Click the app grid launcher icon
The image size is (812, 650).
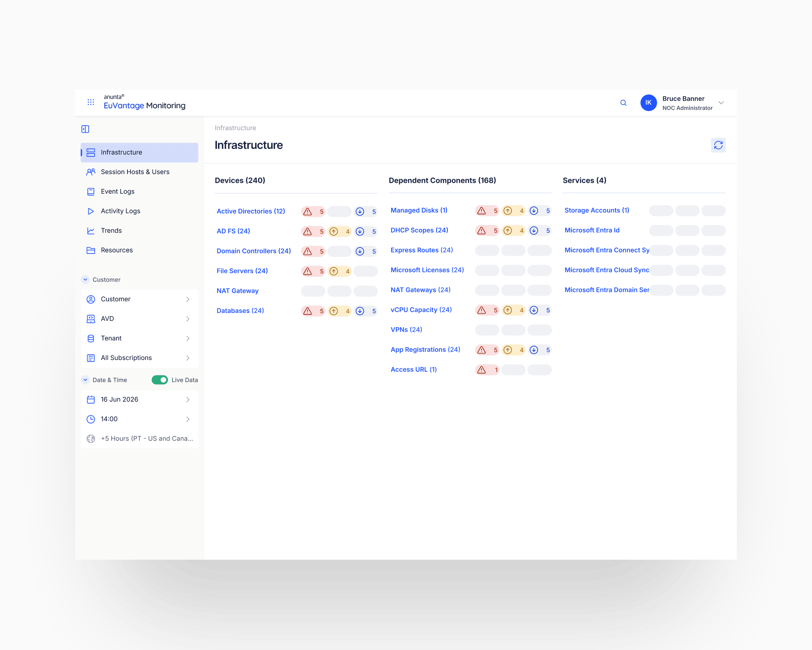pos(91,102)
